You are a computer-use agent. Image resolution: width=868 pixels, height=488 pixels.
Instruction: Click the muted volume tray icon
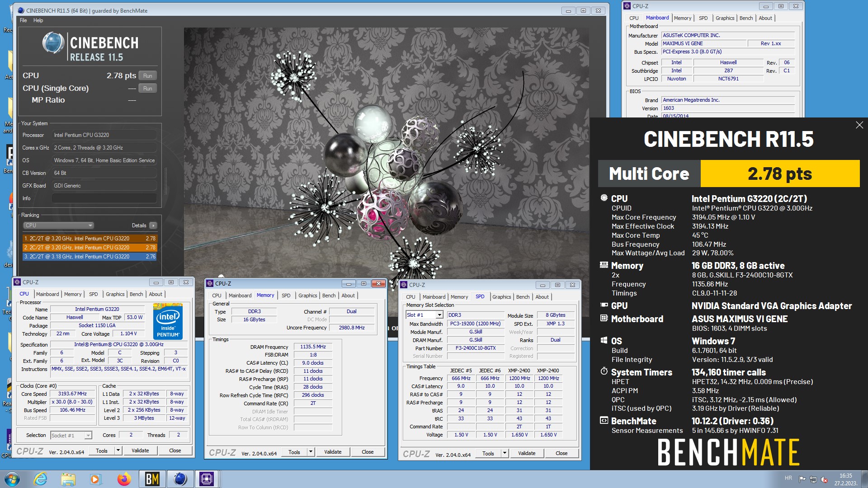[824, 479]
